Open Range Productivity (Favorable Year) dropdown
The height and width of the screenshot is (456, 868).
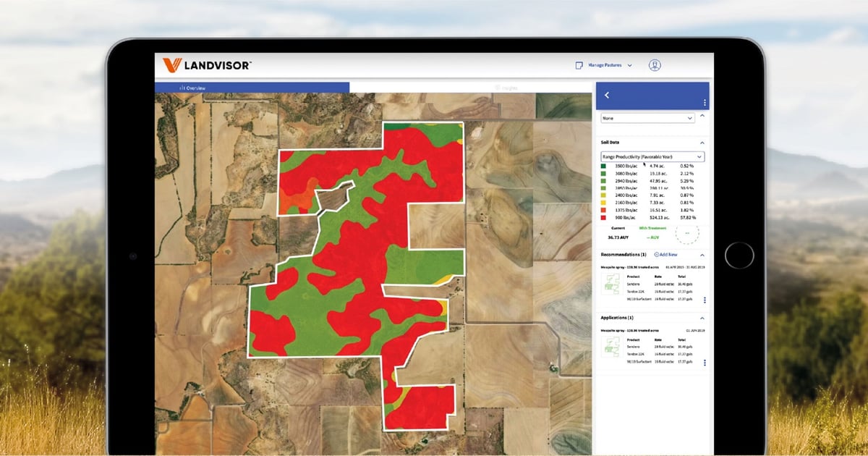(x=653, y=156)
